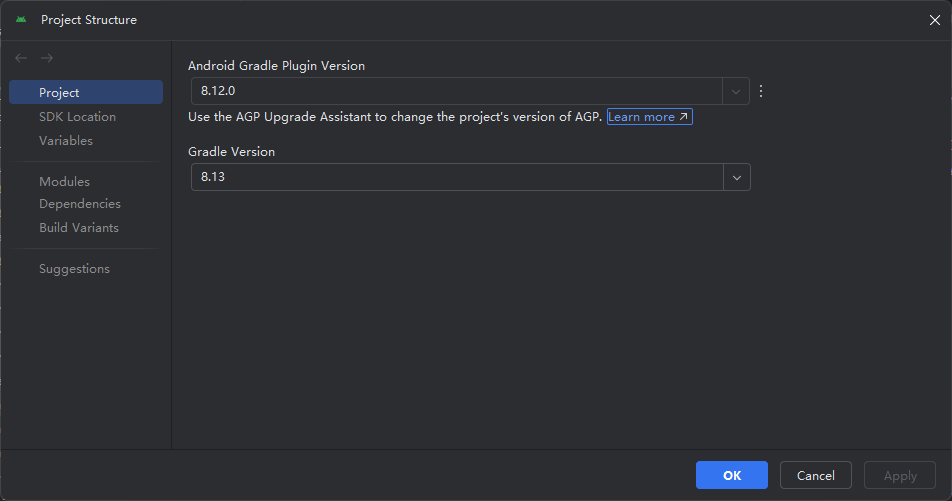952x501 pixels.
Task: Click the Gradle Version 8.13 text field
Action: click(457, 177)
